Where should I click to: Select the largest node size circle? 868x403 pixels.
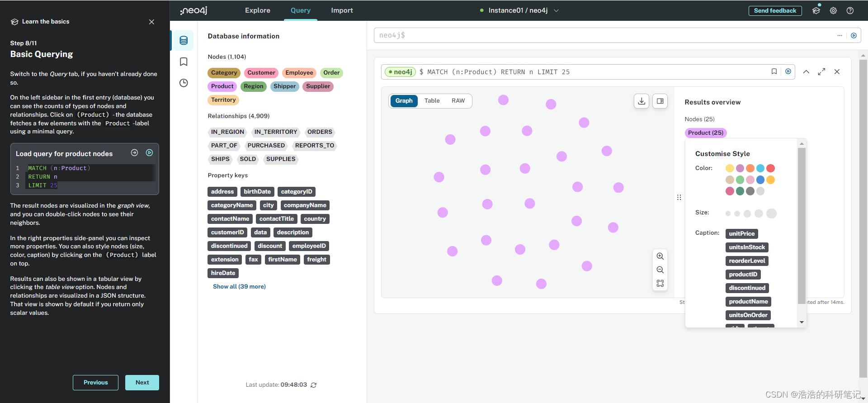tap(772, 213)
